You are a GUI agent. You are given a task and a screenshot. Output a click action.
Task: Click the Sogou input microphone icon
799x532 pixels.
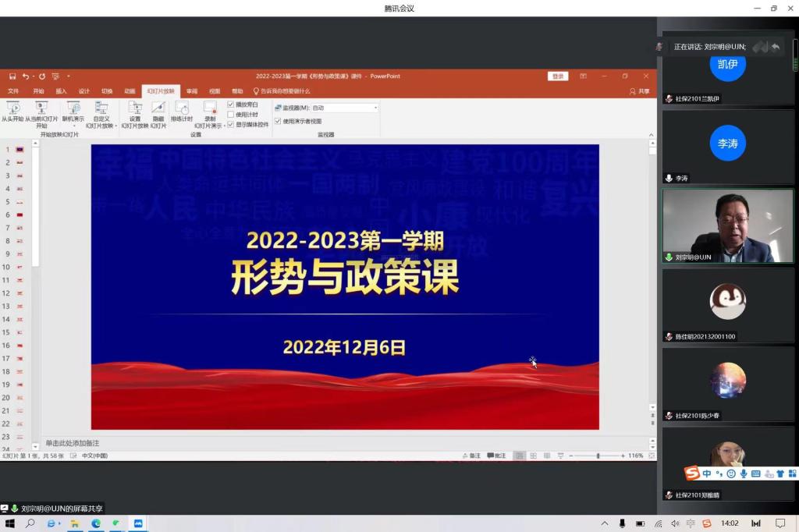(x=744, y=473)
